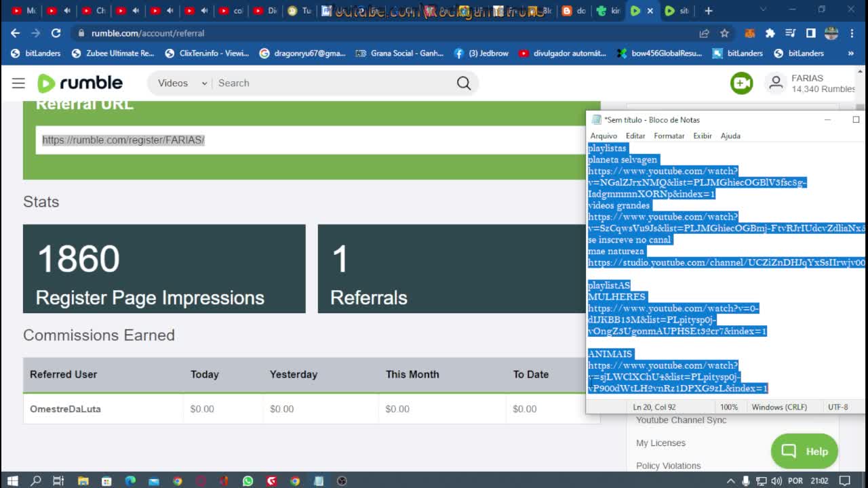Image resolution: width=868 pixels, height=488 pixels.
Task: Switch to the Blogger browser tab
Action: tap(574, 11)
